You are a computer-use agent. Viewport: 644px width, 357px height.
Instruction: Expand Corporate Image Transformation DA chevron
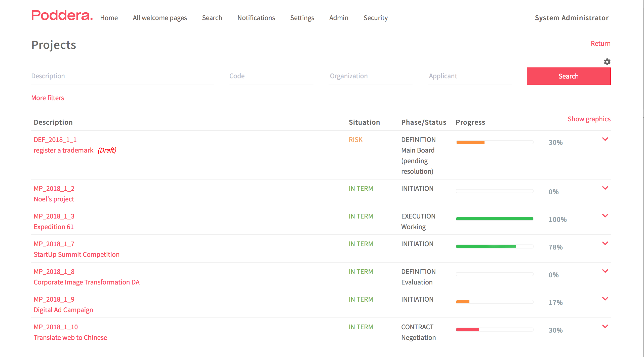coord(605,271)
